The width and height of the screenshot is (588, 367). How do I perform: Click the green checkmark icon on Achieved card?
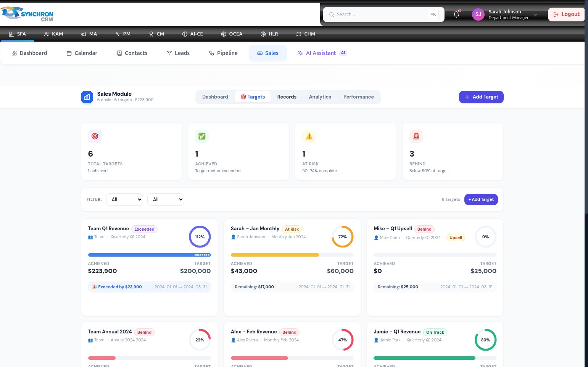pos(202,136)
